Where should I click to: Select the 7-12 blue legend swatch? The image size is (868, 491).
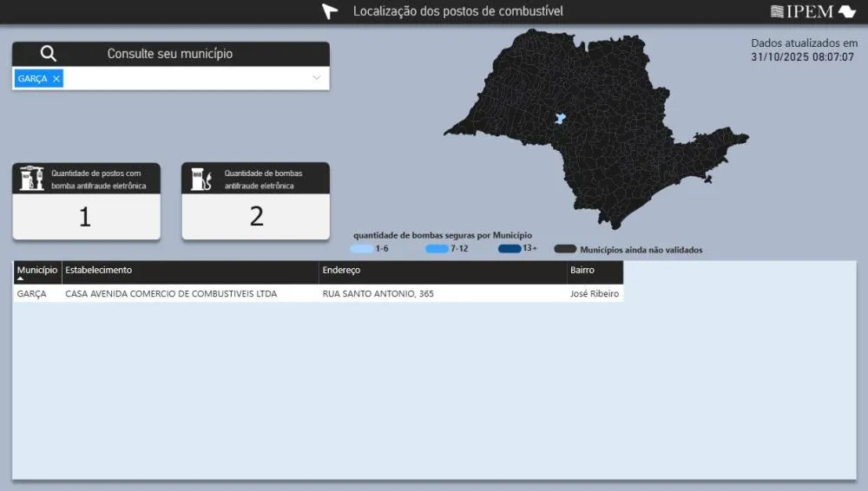[x=437, y=249]
